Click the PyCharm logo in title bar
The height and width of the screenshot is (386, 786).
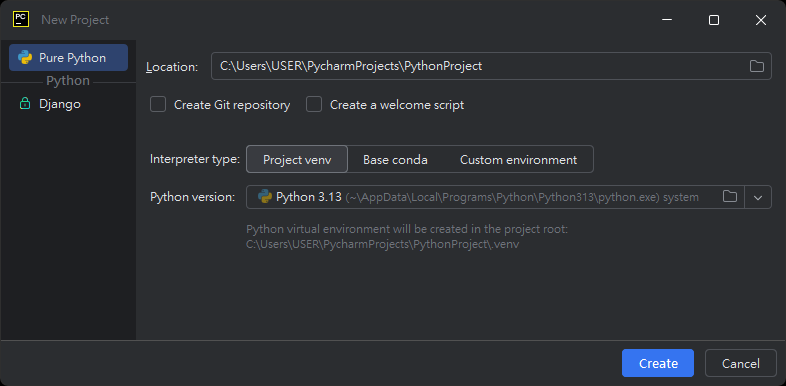tap(21, 20)
